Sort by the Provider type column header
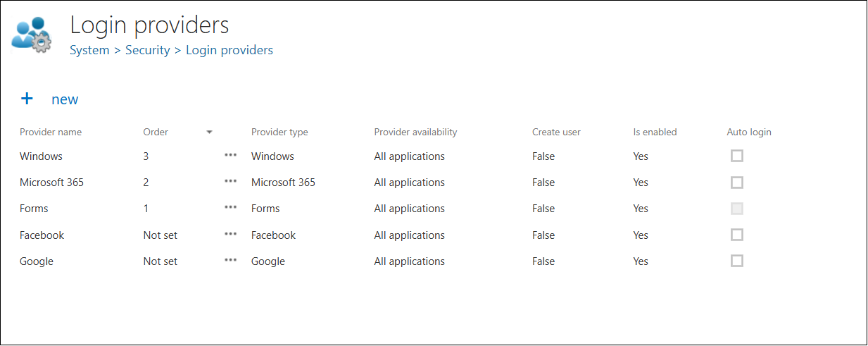868x346 pixels. coord(279,132)
